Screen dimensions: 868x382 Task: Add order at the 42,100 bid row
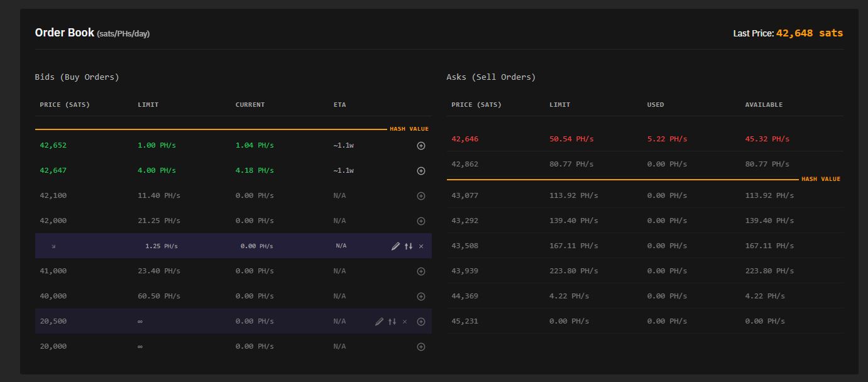tap(421, 196)
